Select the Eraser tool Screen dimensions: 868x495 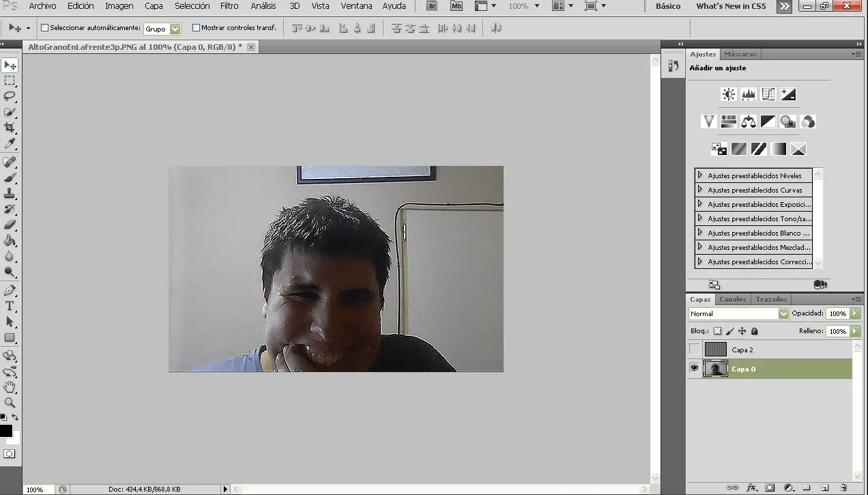[x=10, y=225]
